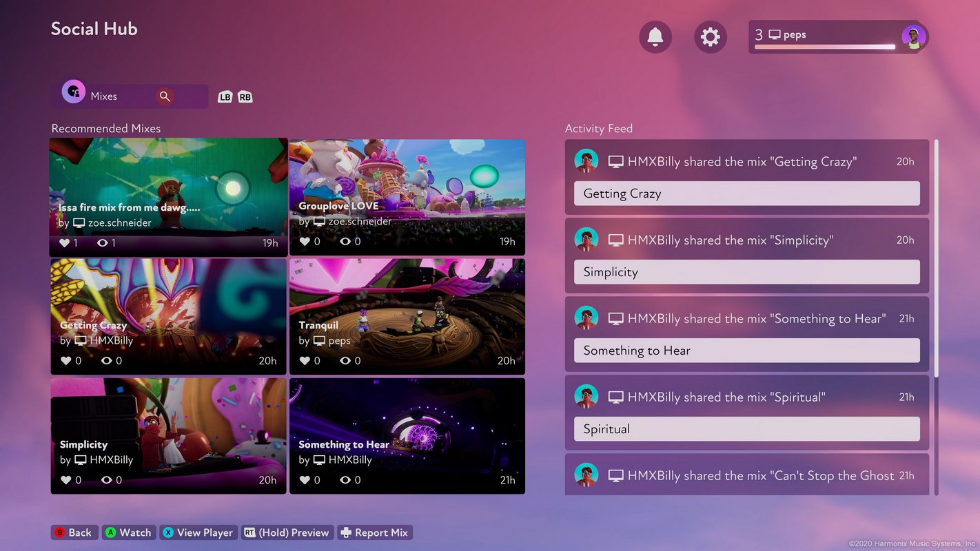Open the settings gear icon
The image size is (980, 551).
coord(710,37)
